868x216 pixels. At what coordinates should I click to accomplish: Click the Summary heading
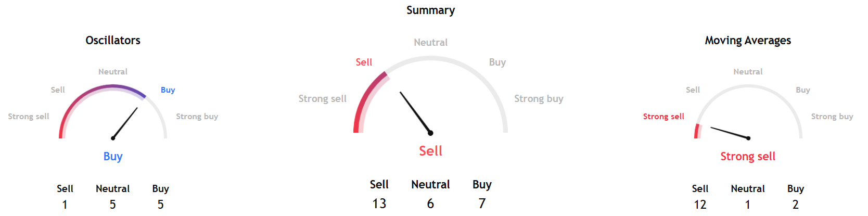pos(430,10)
